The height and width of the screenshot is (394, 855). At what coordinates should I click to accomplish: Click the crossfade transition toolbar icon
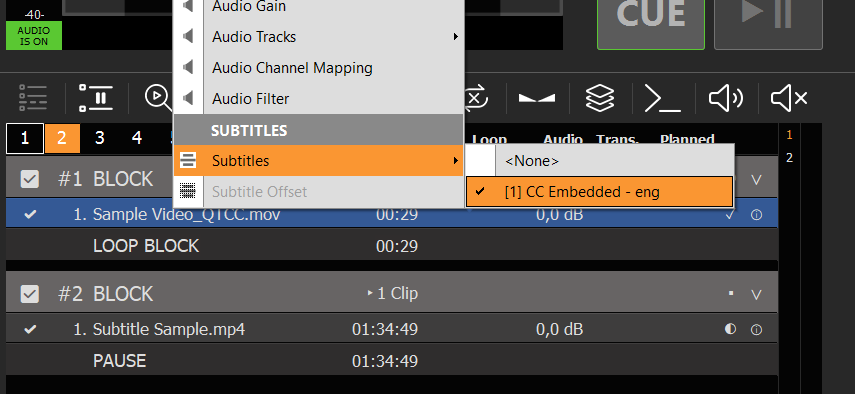(x=537, y=98)
